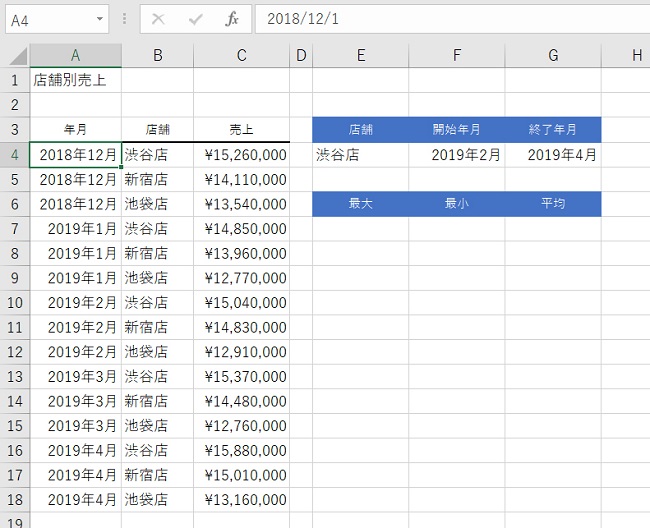Select column A header
This screenshot has height=528, width=650.
75,56
